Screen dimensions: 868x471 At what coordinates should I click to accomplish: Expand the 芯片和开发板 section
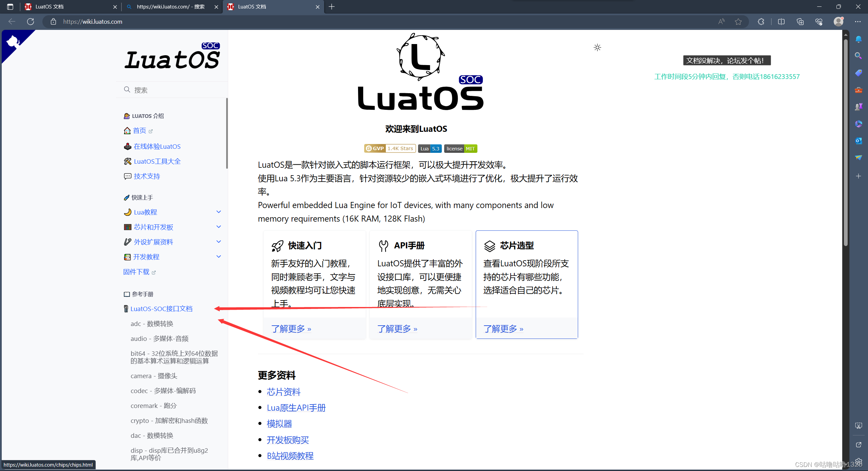tap(219, 227)
